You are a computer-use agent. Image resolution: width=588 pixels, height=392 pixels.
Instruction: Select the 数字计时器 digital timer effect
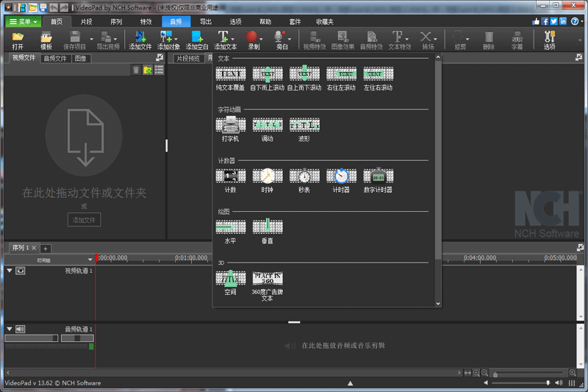378,176
